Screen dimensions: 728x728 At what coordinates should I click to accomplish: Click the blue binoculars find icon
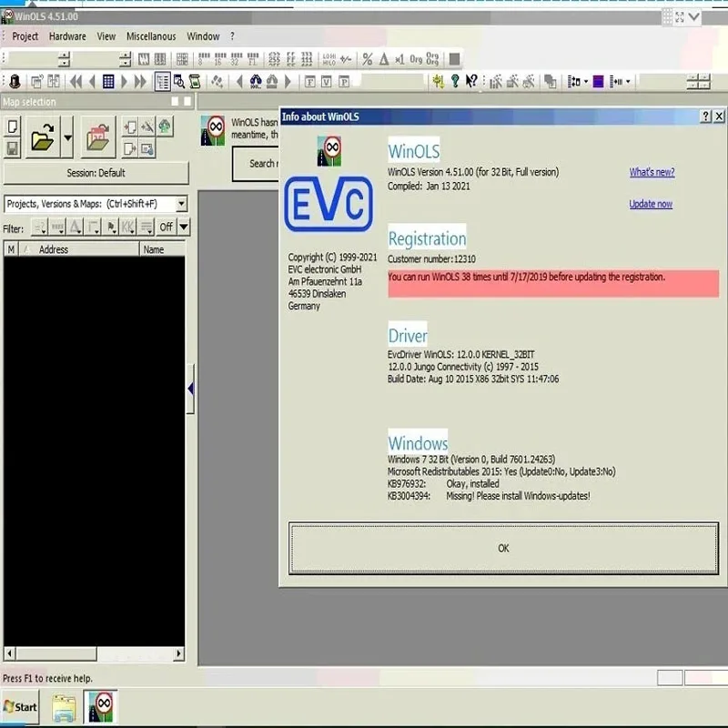point(256,82)
